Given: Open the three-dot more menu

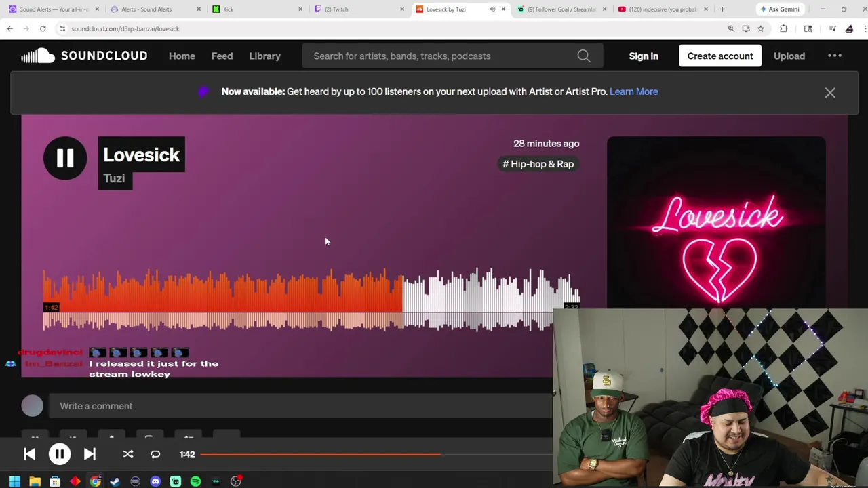Looking at the screenshot, I should pos(835,56).
